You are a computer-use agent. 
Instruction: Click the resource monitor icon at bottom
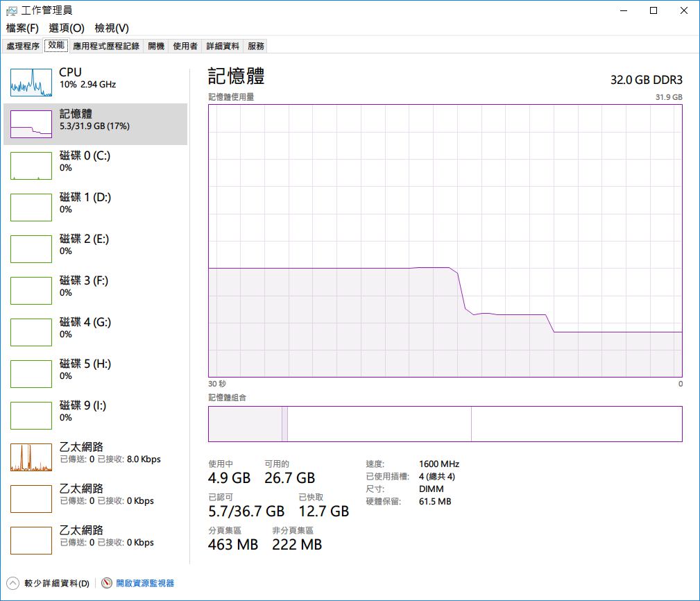tap(107, 583)
